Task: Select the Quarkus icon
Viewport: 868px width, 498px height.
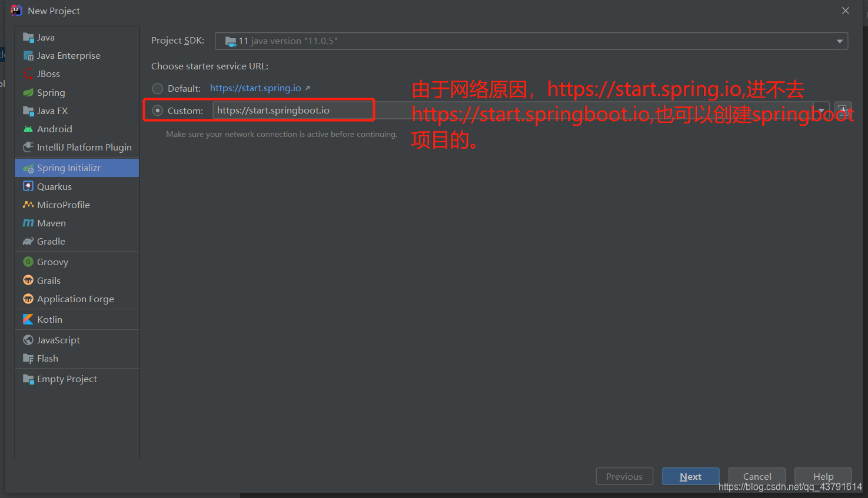Action: point(28,186)
